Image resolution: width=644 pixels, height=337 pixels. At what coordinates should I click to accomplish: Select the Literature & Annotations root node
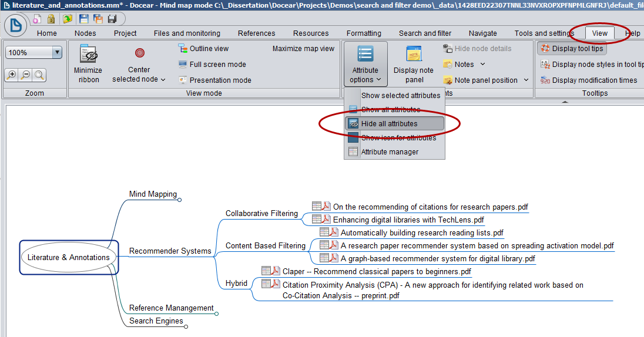click(69, 257)
